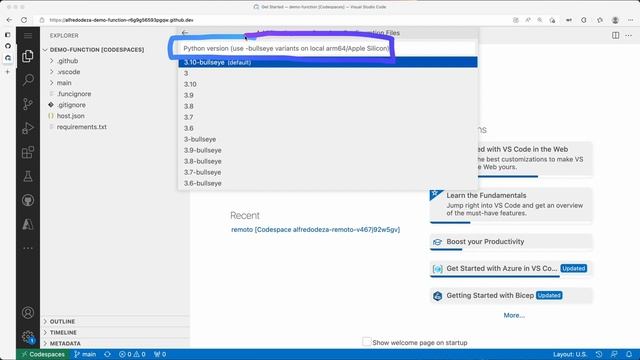The image size is (640, 360).
Task: Split the editor layout icon
Action: click(616, 36)
